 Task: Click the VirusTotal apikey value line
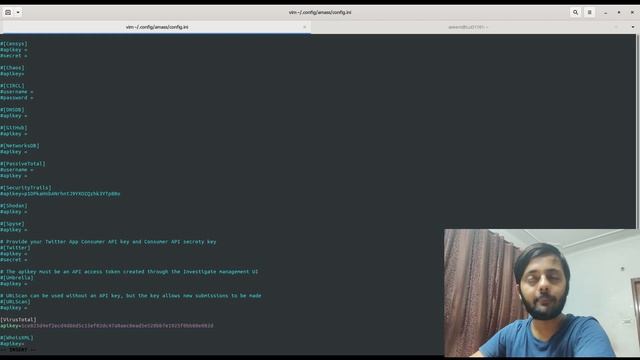107,326
